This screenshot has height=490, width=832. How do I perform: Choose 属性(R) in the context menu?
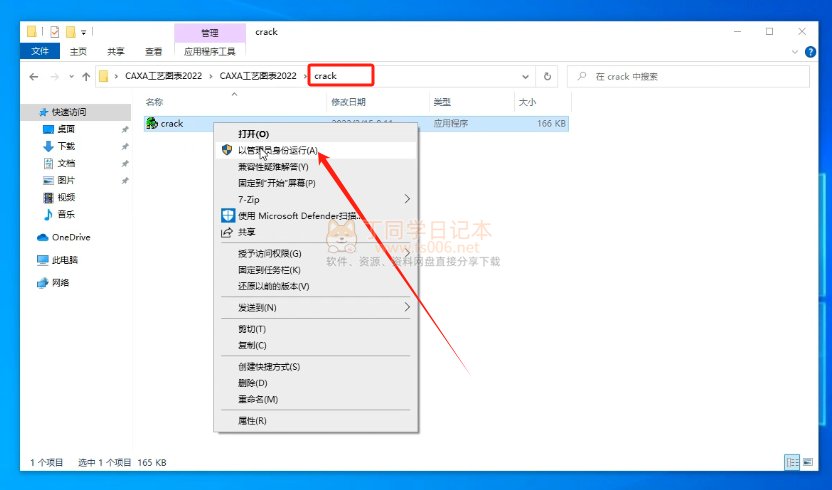(x=316, y=420)
